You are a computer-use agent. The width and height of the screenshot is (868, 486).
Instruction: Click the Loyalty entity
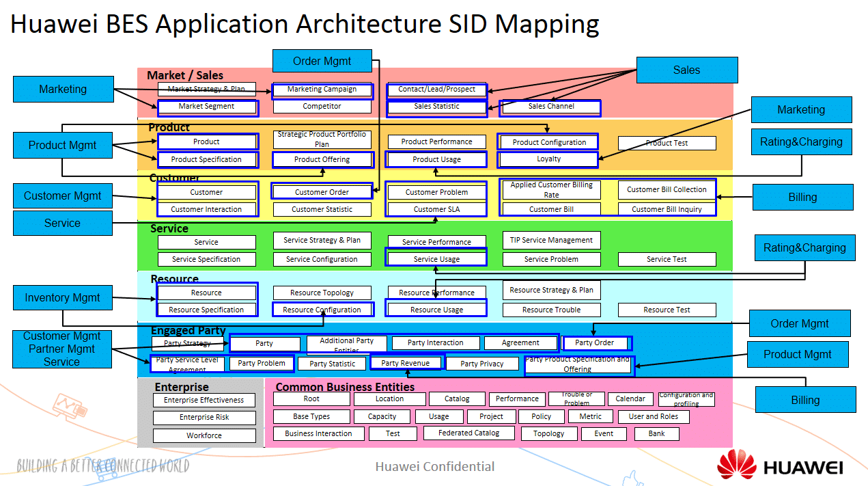tap(549, 159)
